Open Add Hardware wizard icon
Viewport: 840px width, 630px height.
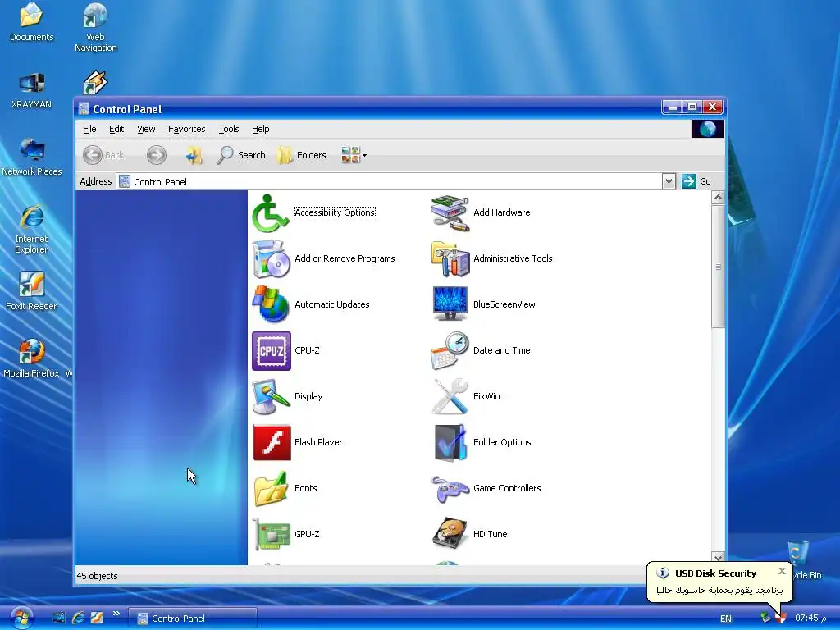[450, 213]
